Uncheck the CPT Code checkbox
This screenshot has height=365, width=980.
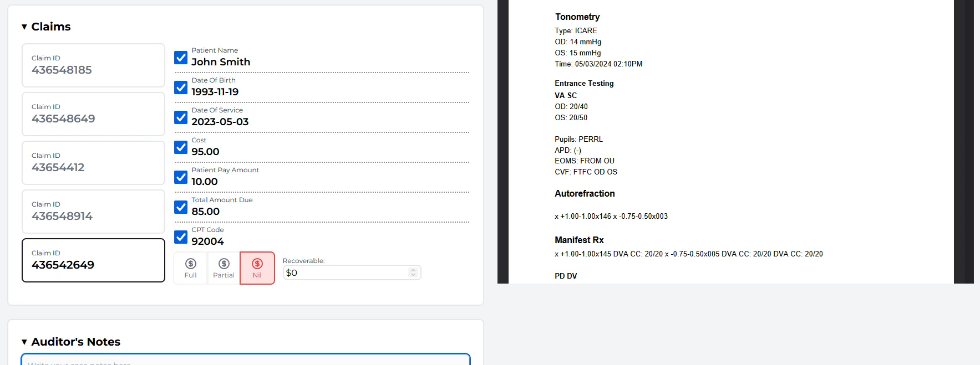click(x=181, y=237)
